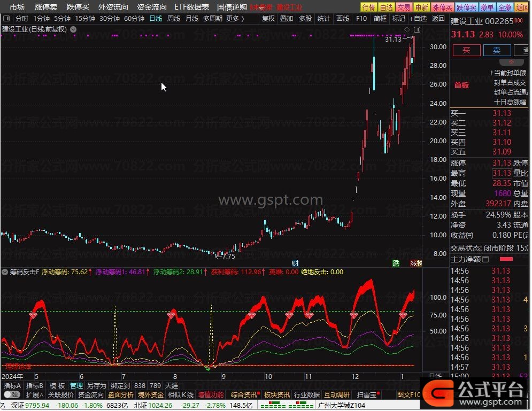The image size is (532, 411).
Task: Expand 更多 timeframe options
Action: pyautogui.click(x=235, y=19)
